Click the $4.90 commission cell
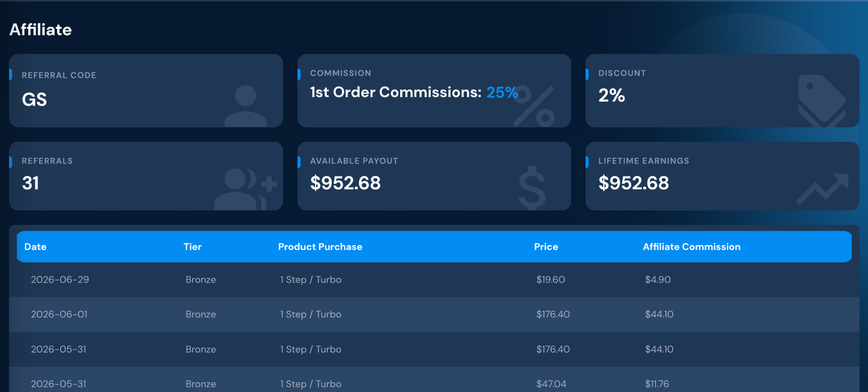The height and width of the screenshot is (392, 868). coord(658,280)
